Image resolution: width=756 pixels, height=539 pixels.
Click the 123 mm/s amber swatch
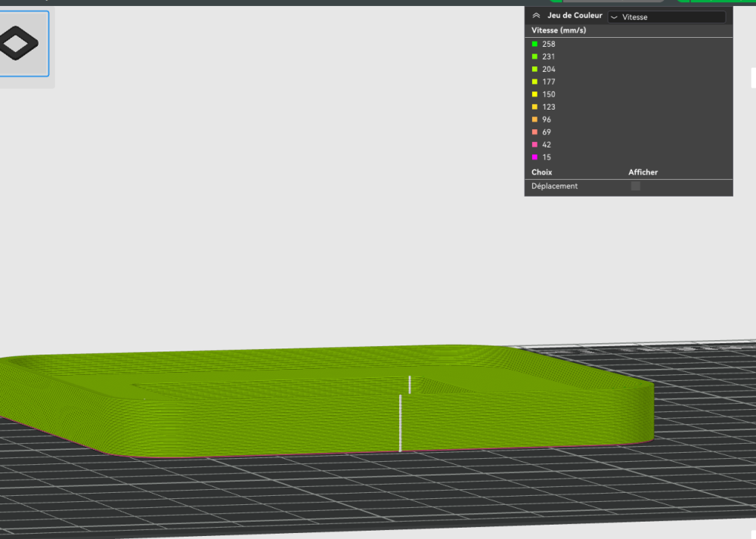click(x=534, y=107)
